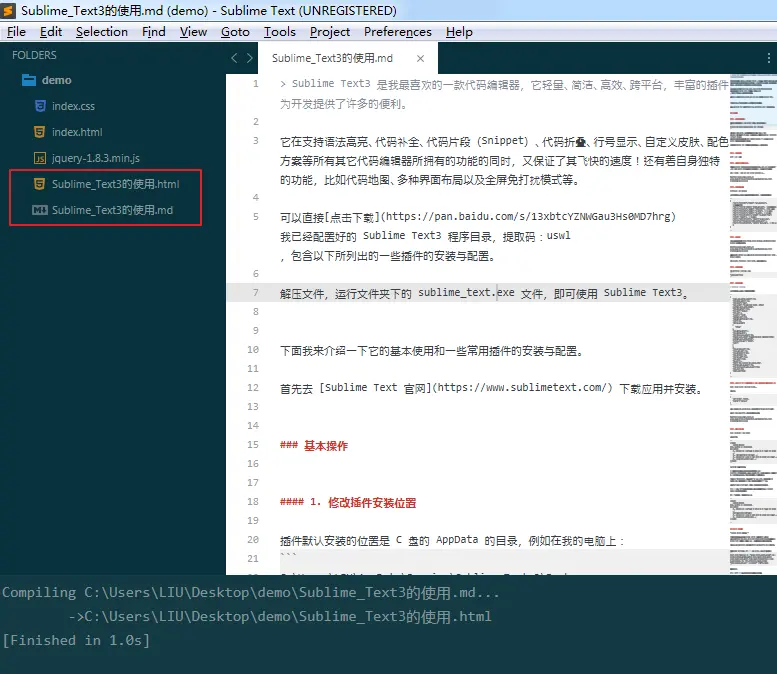Click the demo folder icon
Image resolution: width=777 pixels, height=674 pixels.
tap(29, 80)
